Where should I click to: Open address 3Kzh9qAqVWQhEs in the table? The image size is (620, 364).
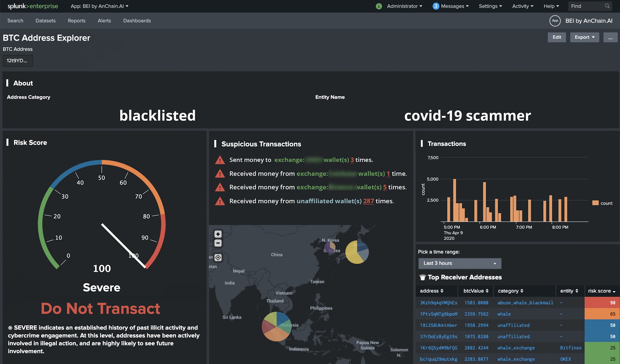coord(439,303)
